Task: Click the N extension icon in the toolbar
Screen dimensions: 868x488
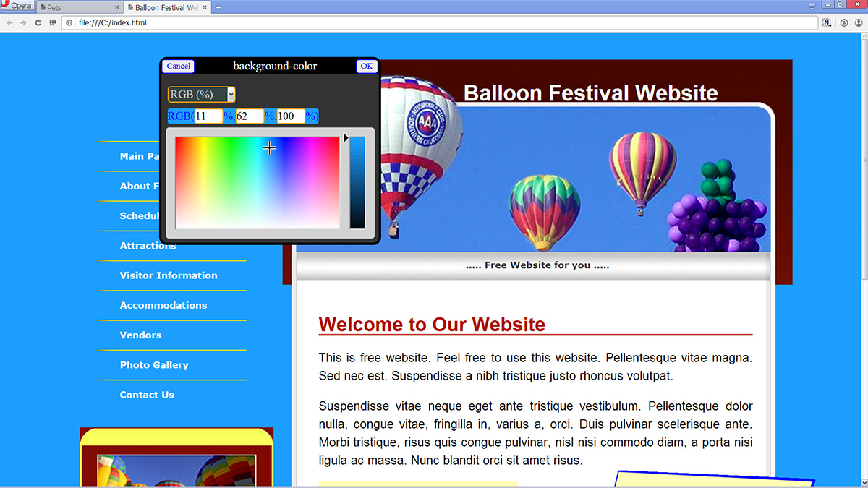Action: pyautogui.click(x=827, y=23)
